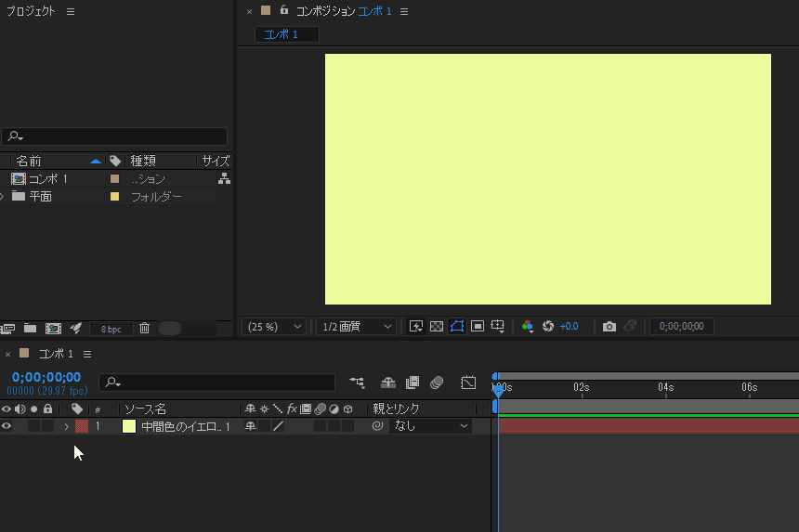
Task: Click Interpret Footage icon
Action: [x=7, y=329]
